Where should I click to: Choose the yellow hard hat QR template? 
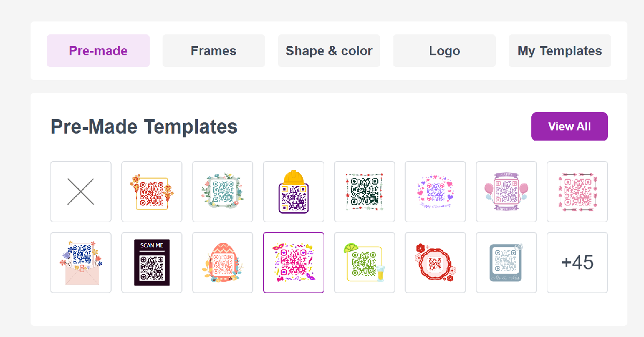pyautogui.click(x=294, y=192)
